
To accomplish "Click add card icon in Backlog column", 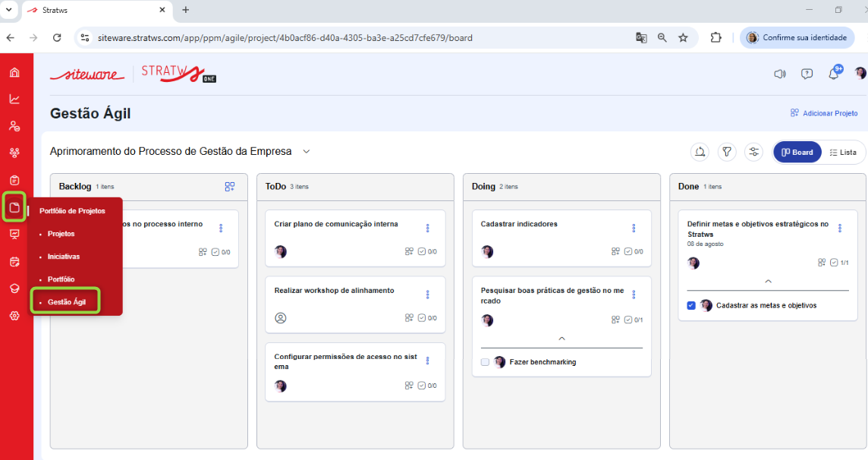I will tap(230, 187).
